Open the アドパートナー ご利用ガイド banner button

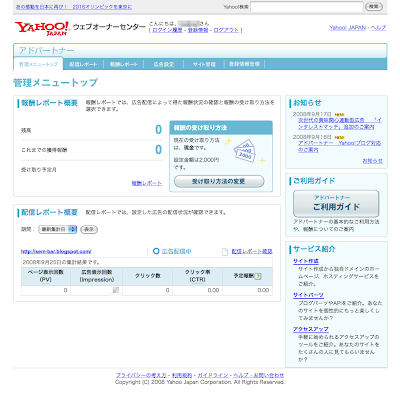point(336,203)
